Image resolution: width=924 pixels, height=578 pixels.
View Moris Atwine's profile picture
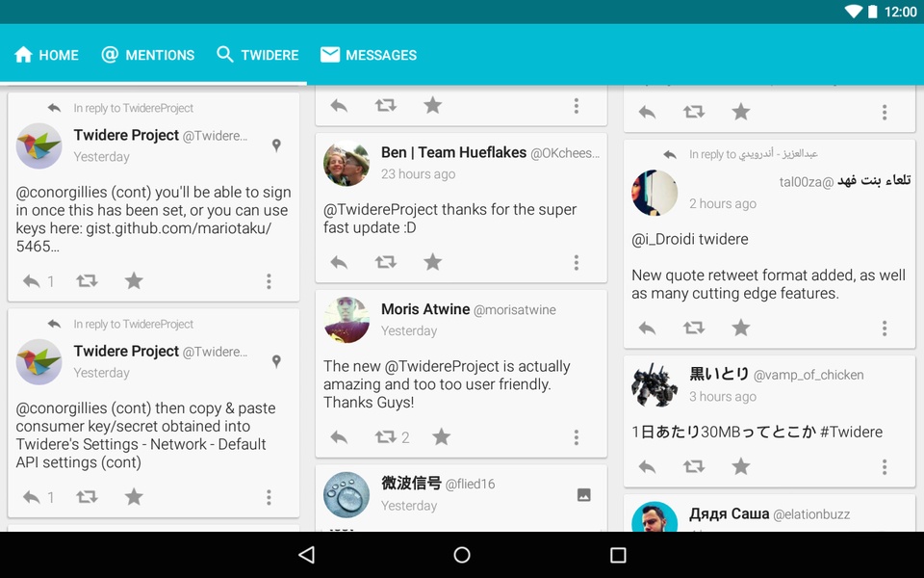point(346,320)
